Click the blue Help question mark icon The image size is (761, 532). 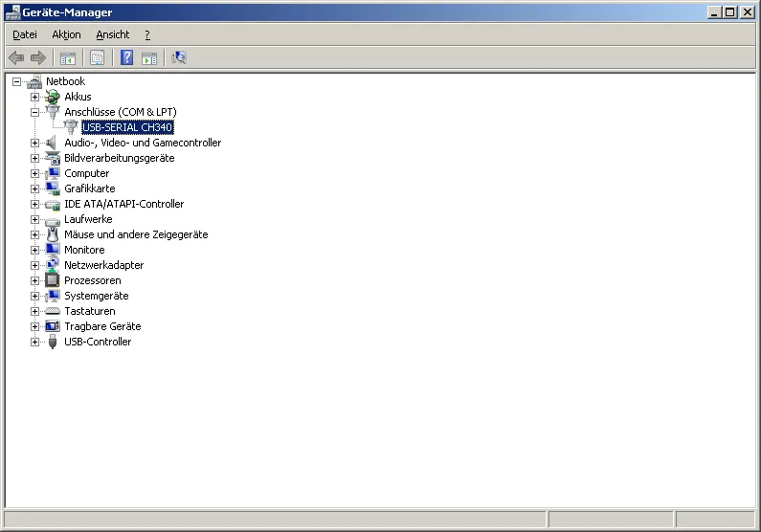click(126, 58)
